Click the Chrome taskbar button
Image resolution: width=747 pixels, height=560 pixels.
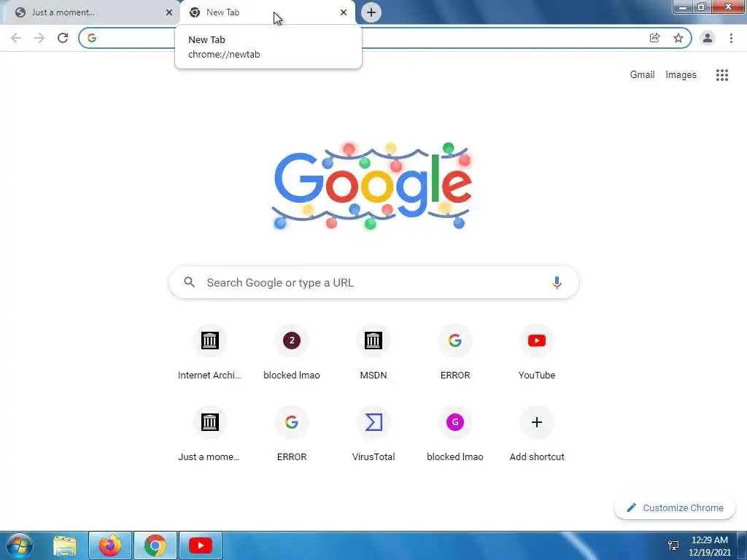click(155, 545)
